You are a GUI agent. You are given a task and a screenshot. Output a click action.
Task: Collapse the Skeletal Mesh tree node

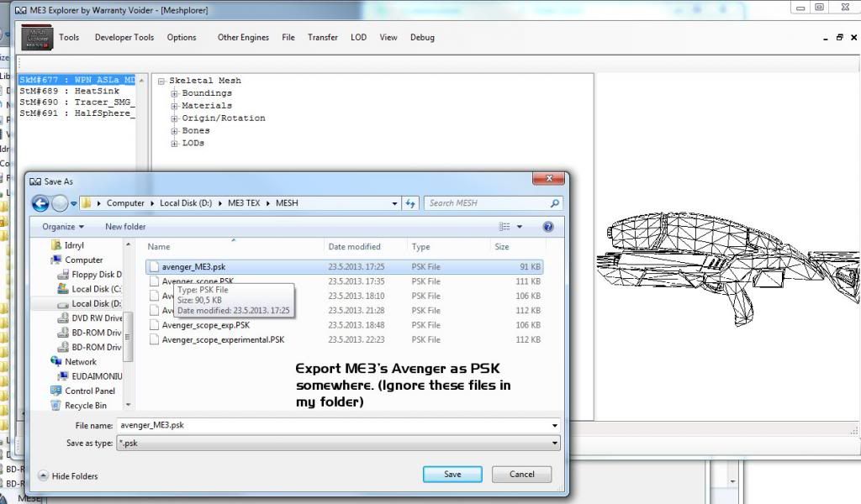coord(161,81)
